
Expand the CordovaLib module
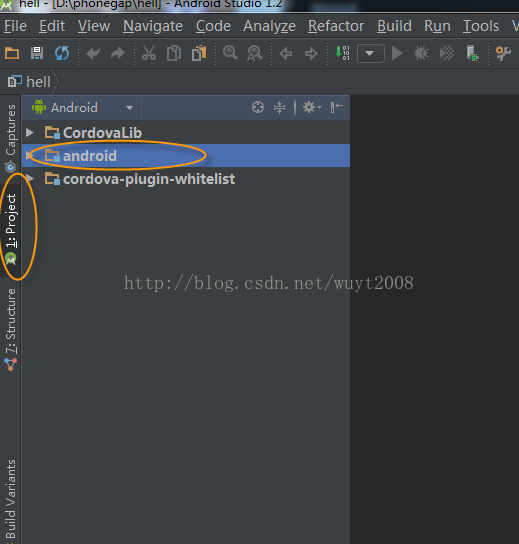(30, 132)
